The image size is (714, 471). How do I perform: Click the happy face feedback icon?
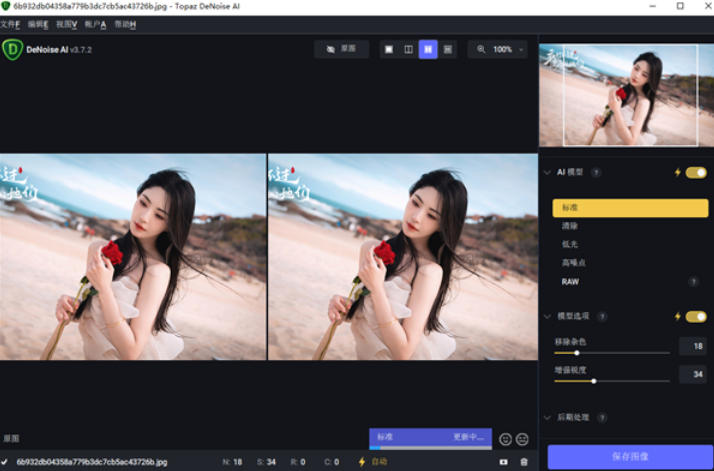click(x=505, y=439)
